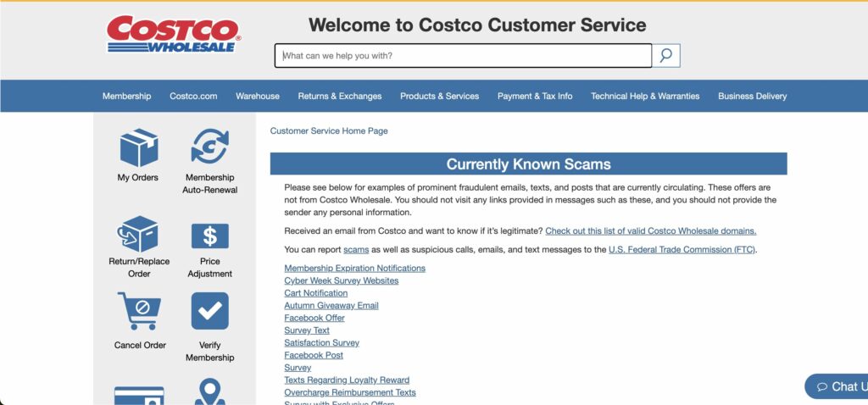Open the Costco.com menu
Viewport: 868px width, 405px height.
[193, 96]
